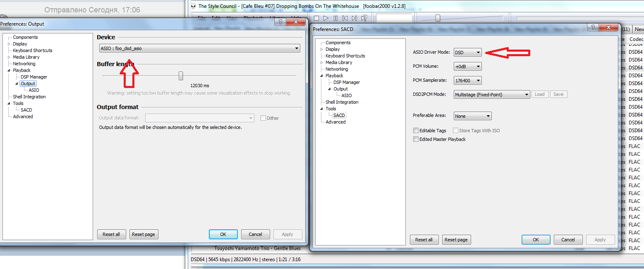Viewport: 644px width, 269px height.
Task: Enable the Editable Tags checkbox
Action: (416, 131)
